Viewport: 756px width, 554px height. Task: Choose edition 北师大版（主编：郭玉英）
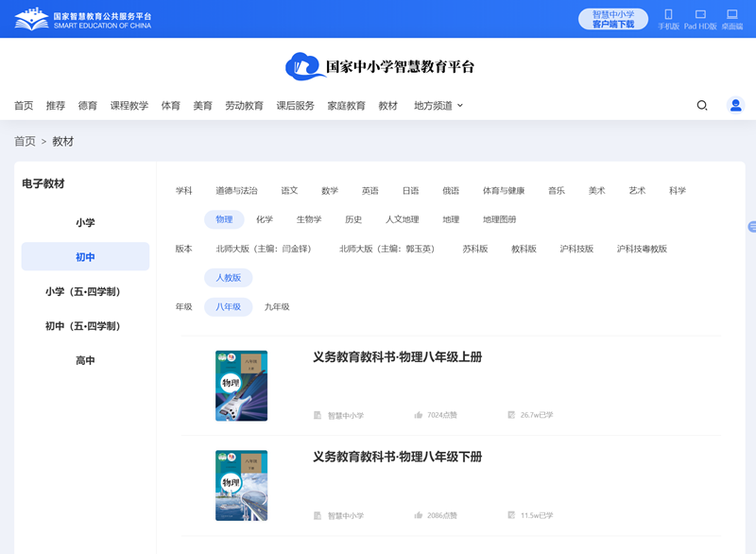coord(387,249)
